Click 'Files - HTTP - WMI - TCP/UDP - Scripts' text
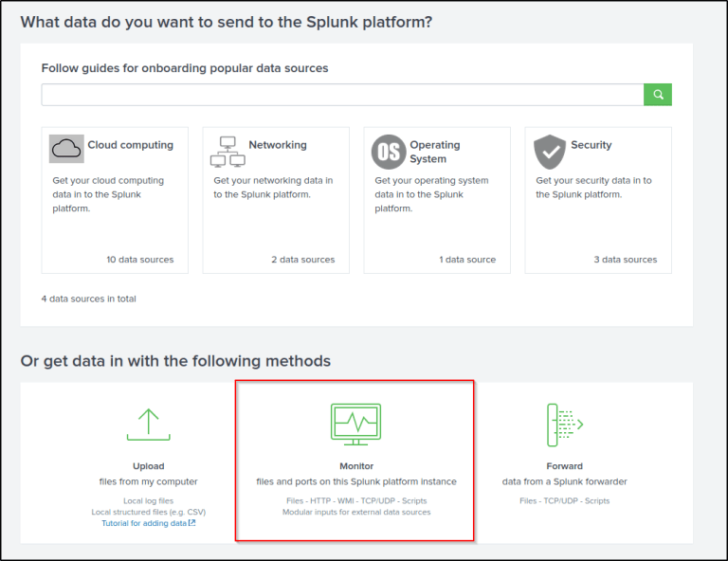This screenshot has height=561, width=728. pyautogui.click(x=356, y=500)
